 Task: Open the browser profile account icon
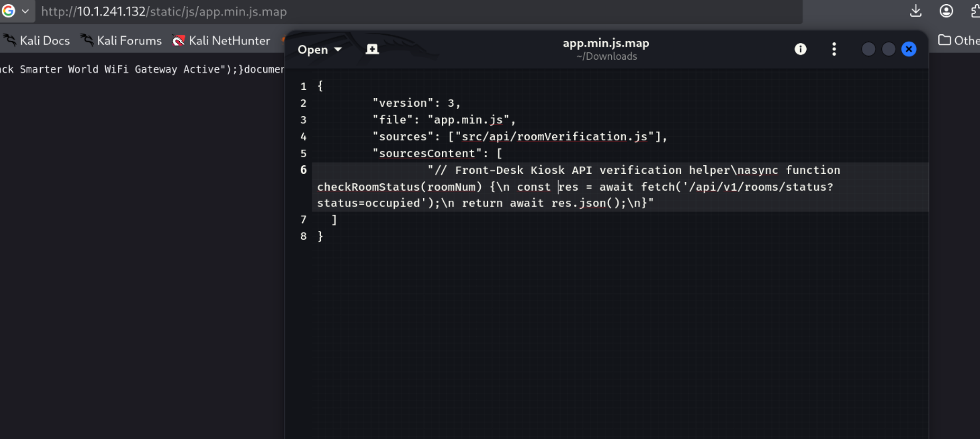tap(946, 11)
